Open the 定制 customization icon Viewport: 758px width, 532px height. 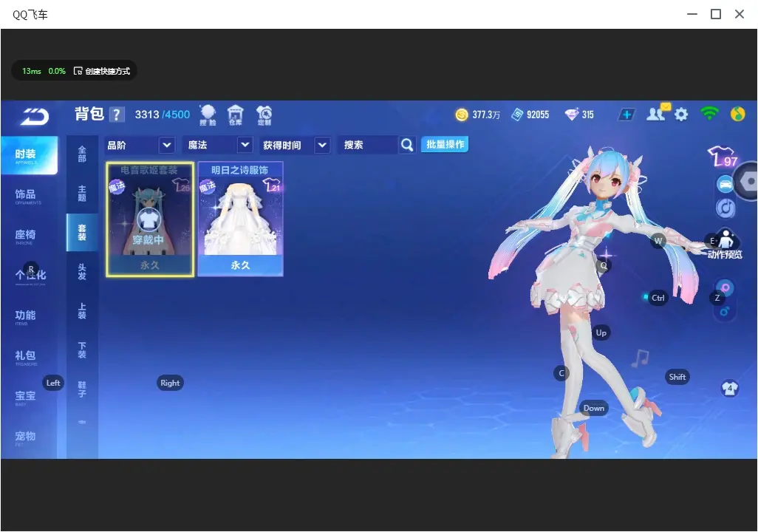[x=264, y=115]
